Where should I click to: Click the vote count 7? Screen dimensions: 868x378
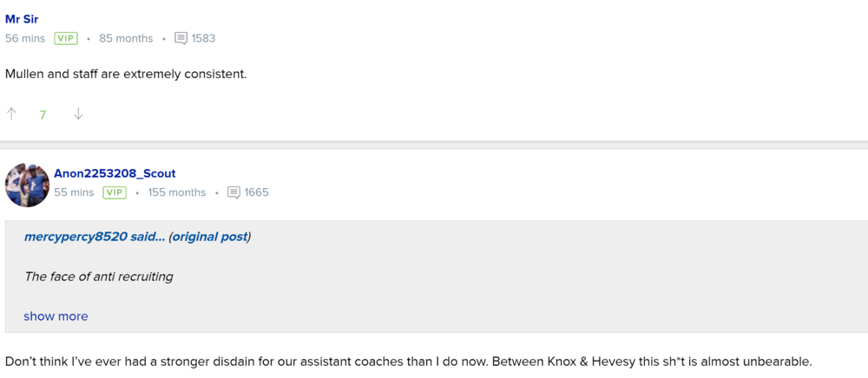pyautogui.click(x=43, y=114)
